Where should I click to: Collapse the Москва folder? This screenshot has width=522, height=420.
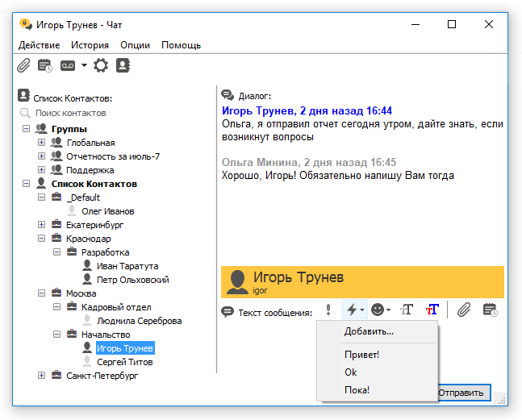point(41,293)
